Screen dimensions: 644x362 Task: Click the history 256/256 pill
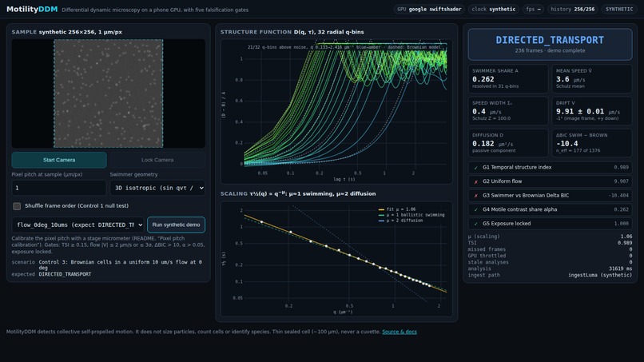[x=573, y=9]
